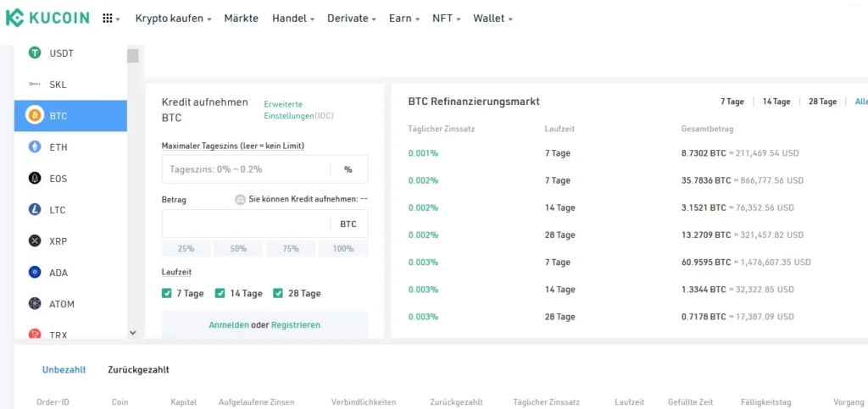Pick the LTC coin icon
This screenshot has width=868, height=409.
point(35,209)
